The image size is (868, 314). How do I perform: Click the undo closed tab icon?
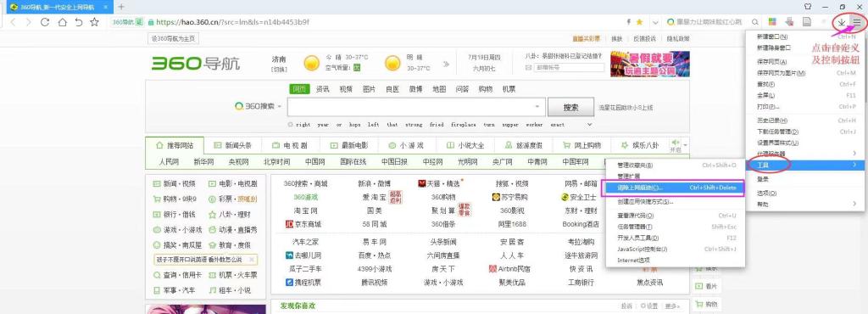pyautogui.click(x=79, y=22)
